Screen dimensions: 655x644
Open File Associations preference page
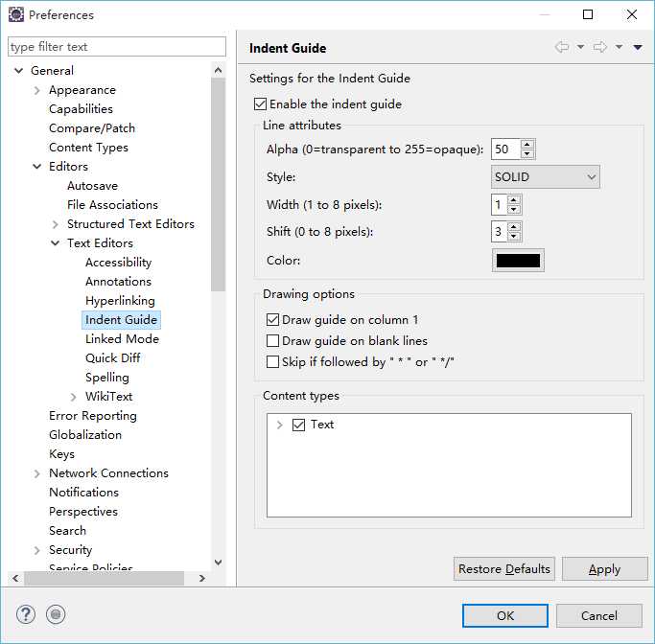pyautogui.click(x=112, y=205)
